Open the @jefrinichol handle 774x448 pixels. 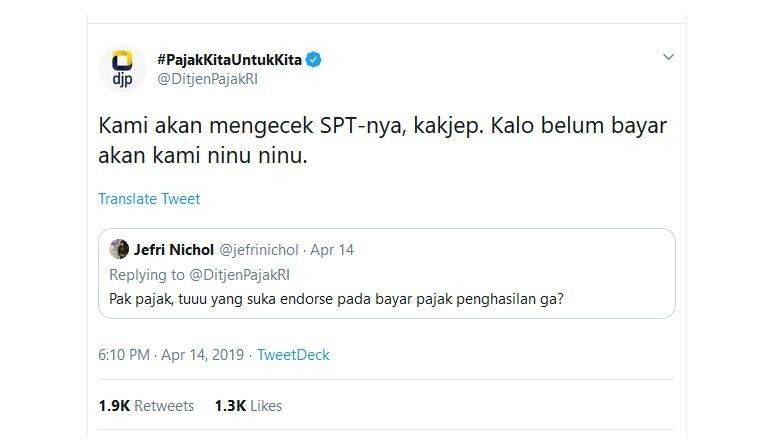click(259, 250)
